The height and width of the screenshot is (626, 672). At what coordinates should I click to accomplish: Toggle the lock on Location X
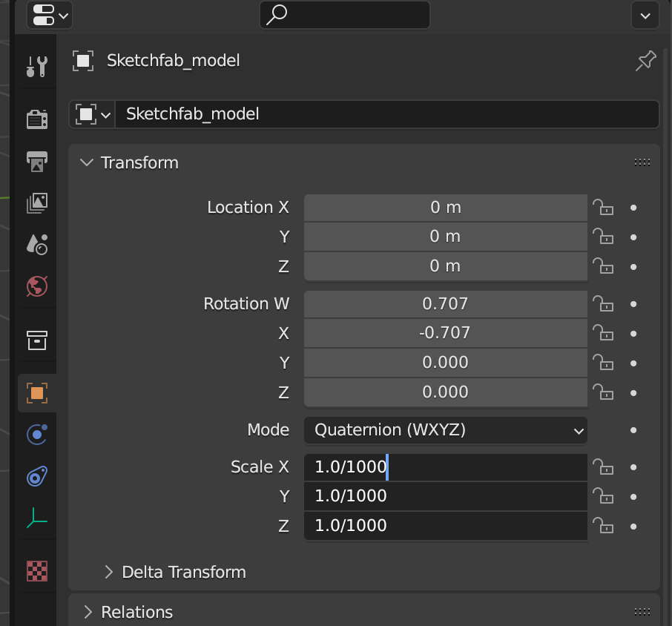(604, 208)
